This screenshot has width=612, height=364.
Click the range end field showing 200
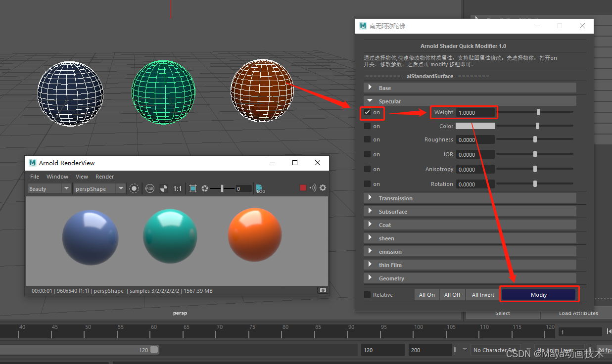coord(430,350)
